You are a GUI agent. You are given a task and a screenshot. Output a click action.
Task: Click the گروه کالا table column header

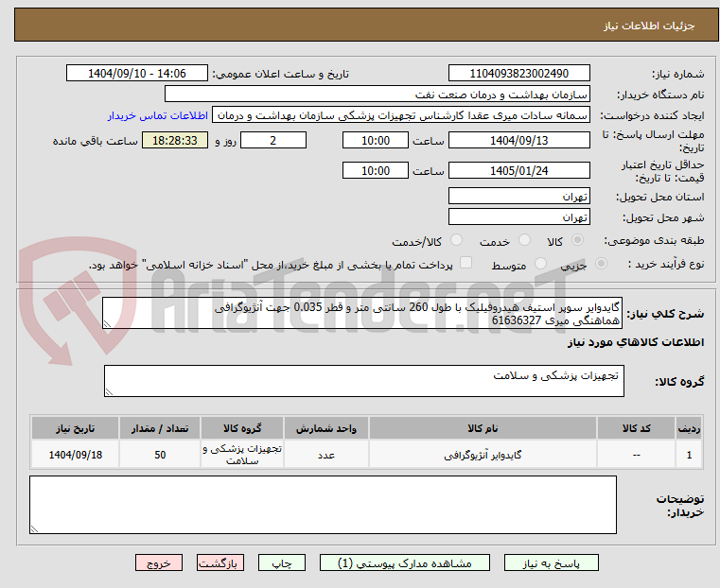(242, 428)
